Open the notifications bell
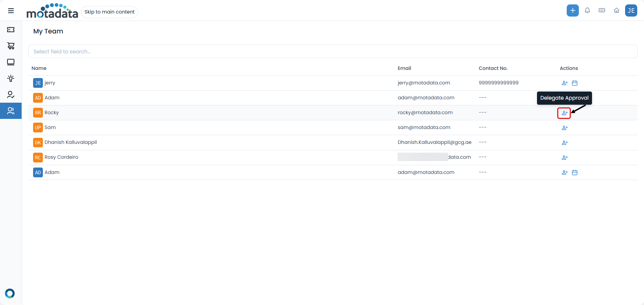Screen dimensions: 644x305 (587, 10)
